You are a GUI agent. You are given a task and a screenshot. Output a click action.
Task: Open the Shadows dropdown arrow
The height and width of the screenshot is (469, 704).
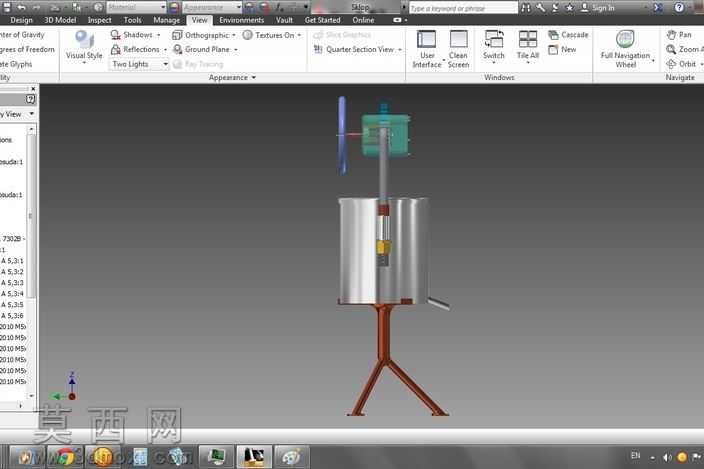point(158,35)
